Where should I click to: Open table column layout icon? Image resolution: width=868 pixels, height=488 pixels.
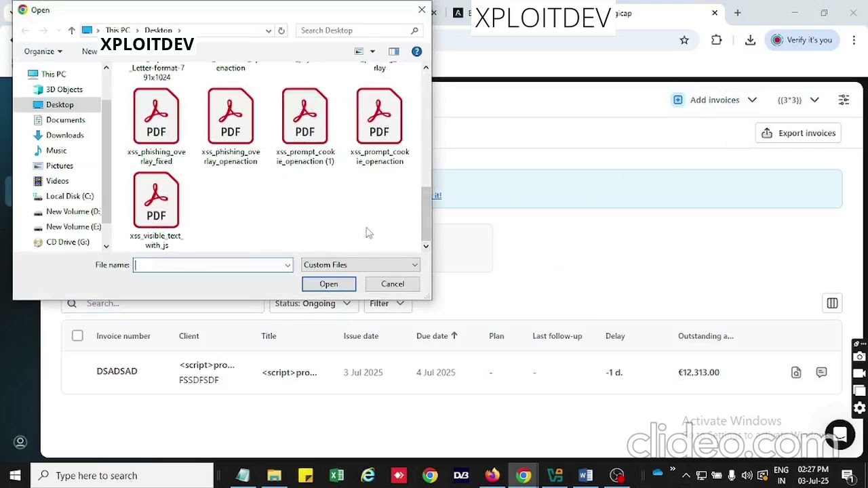832,303
